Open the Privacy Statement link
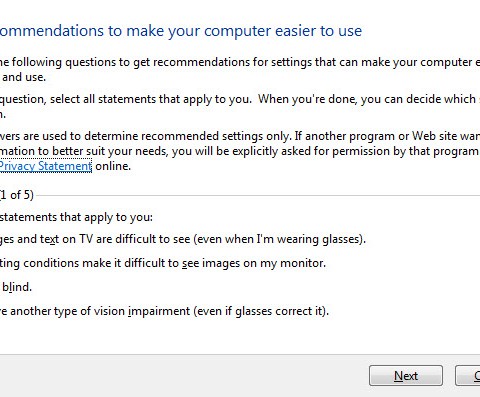Image resolution: width=480 pixels, height=397 pixels. [x=46, y=166]
